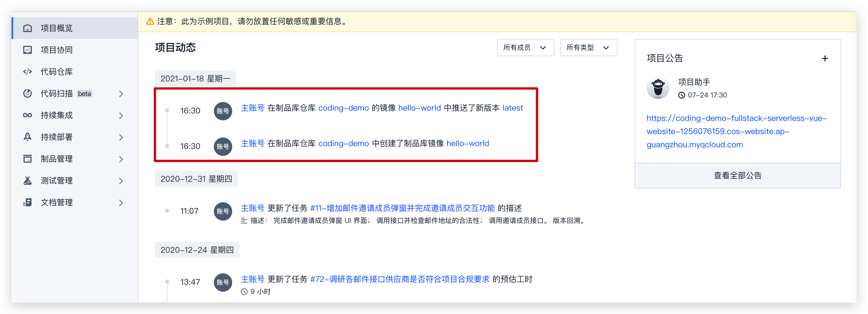Open 代码扫描 menu item

pyautogui.click(x=75, y=93)
